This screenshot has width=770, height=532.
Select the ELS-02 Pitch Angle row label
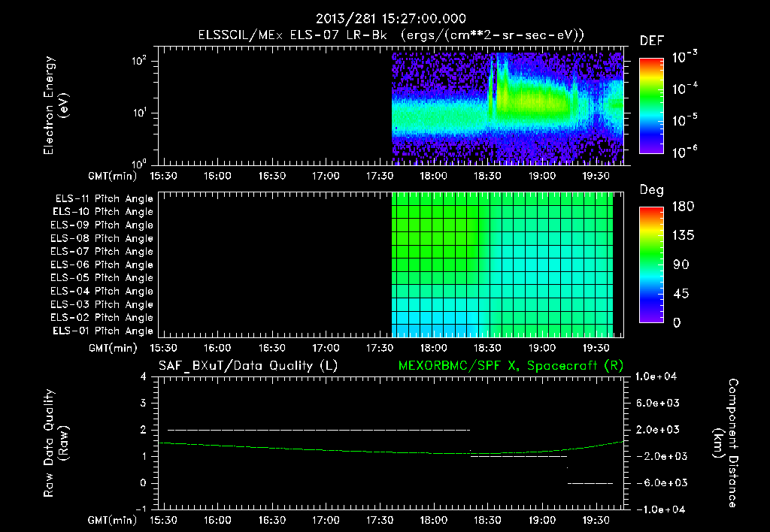[x=102, y=318]
